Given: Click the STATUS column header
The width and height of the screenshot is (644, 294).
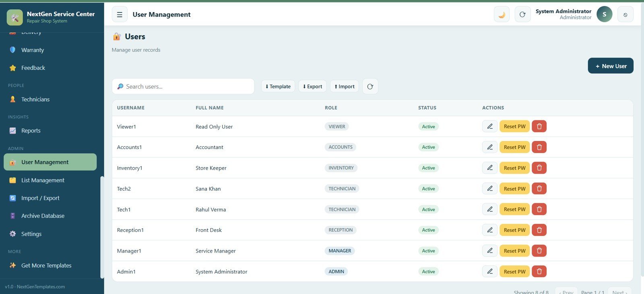Looking at the screenshot, I should pyautogui.click(x=427, y=108).
